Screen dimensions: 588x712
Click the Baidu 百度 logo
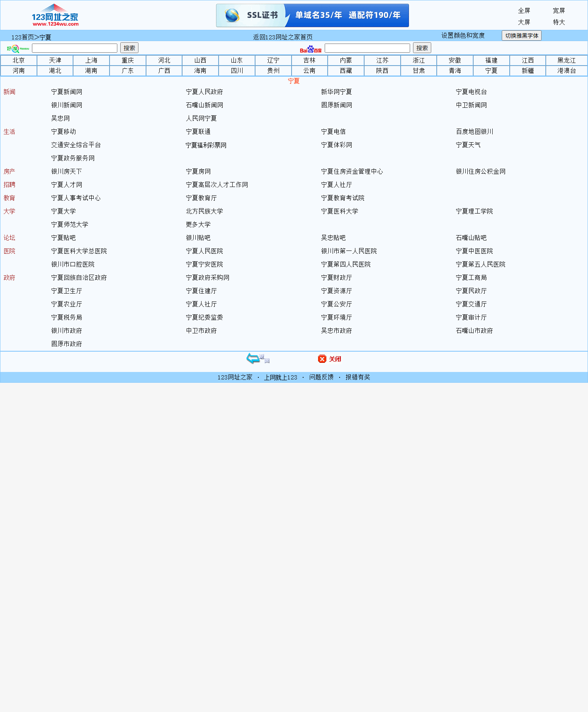(x=311, y=49)
